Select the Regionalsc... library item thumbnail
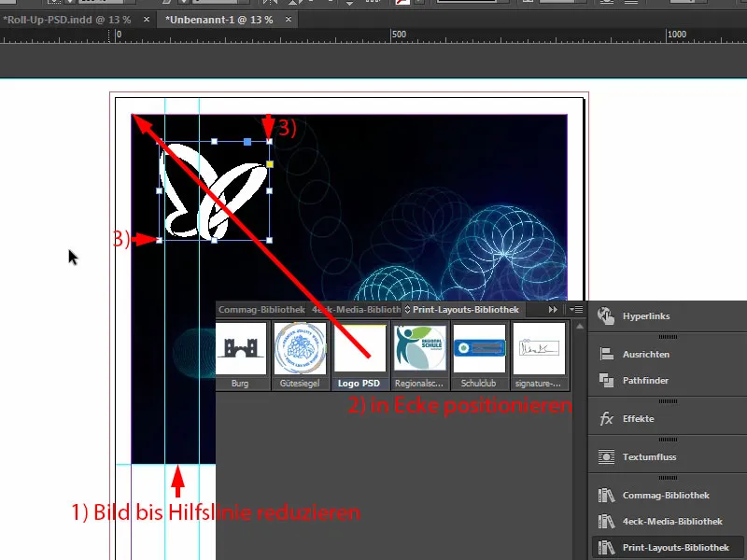747x560 pixels. (419, 348)
